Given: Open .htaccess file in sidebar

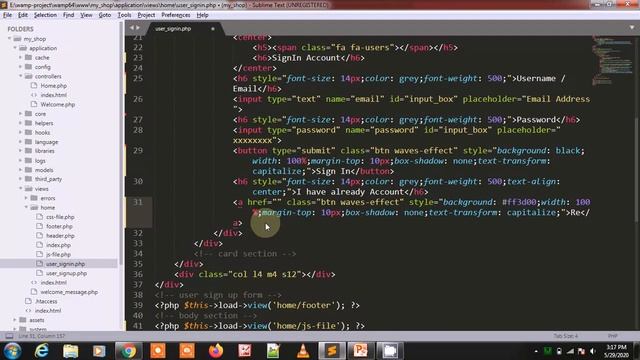Looking at the screenshot, I should 46,302.
